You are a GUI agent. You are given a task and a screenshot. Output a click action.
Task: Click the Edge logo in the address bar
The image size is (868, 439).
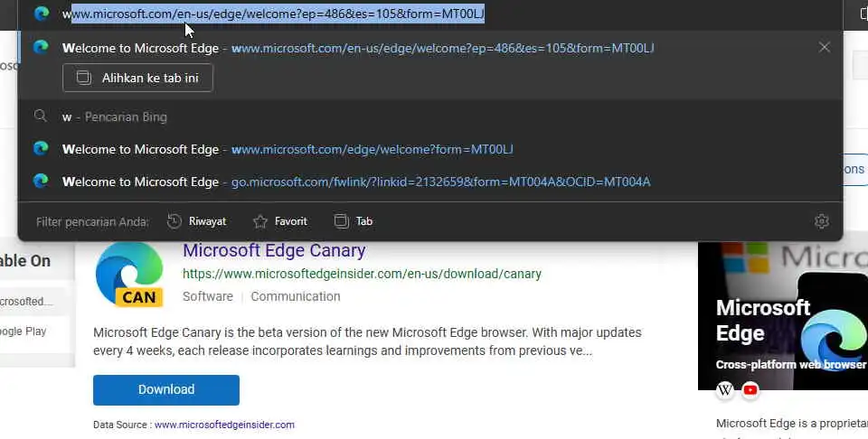point(42,14)
